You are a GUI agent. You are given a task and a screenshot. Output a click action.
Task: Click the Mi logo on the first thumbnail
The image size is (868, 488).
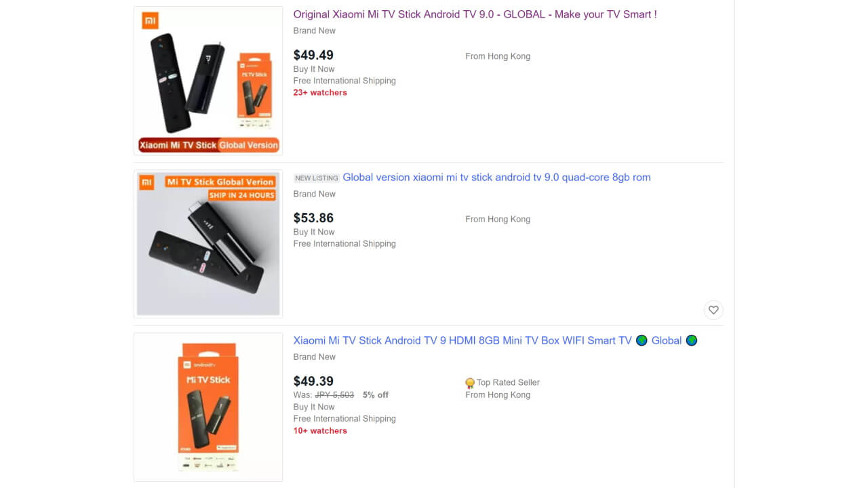click(150, 20)
